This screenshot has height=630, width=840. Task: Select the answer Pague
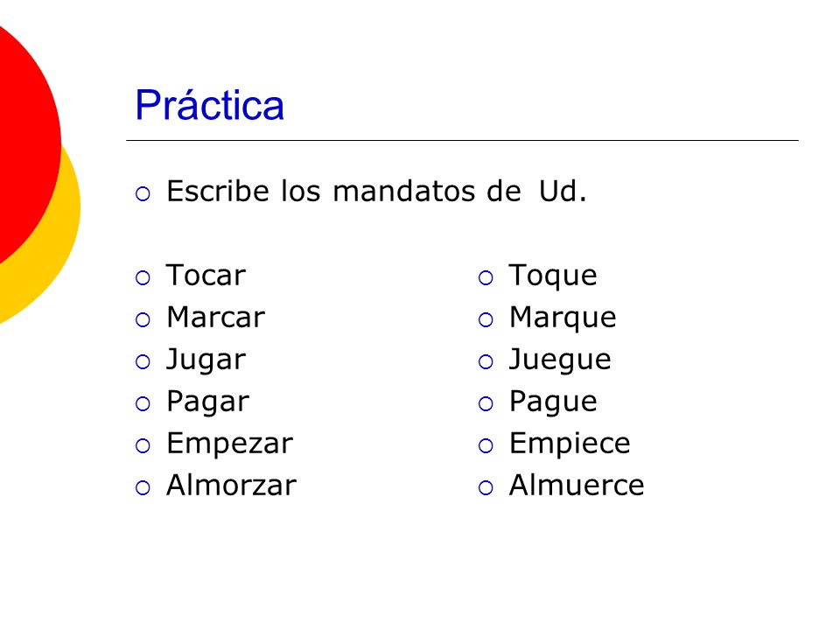pos(553,402)
